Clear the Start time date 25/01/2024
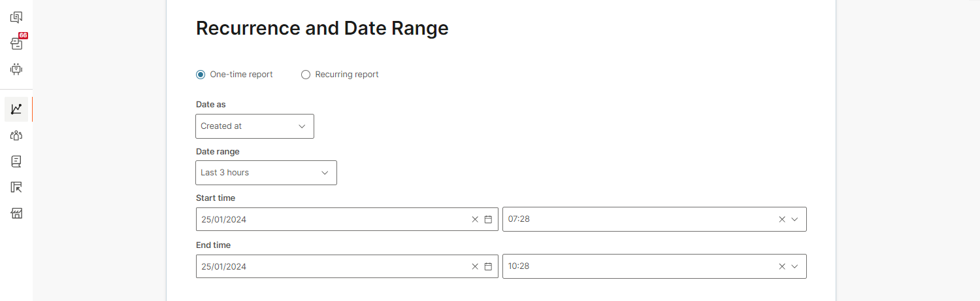Viewport: 980px width, 301px height. [475, 220]
